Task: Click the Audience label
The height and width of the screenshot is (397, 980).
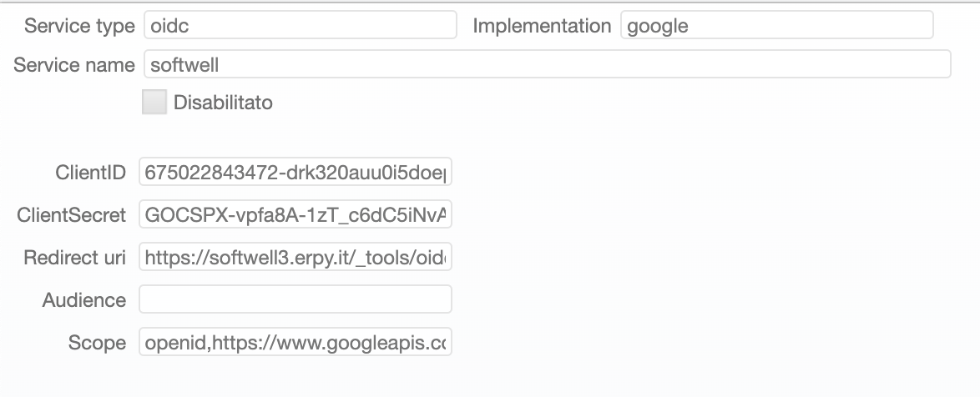Action: tap(84, 301)
